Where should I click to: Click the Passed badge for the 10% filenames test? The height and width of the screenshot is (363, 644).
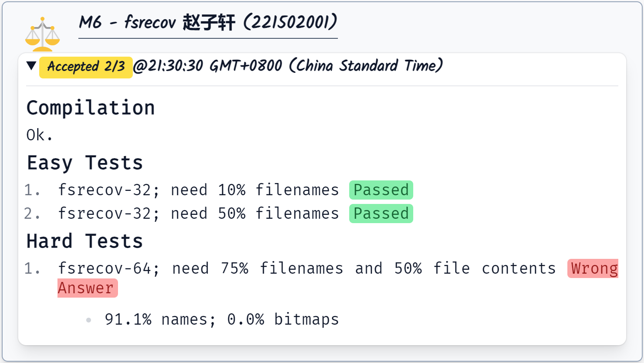(381, 190)
